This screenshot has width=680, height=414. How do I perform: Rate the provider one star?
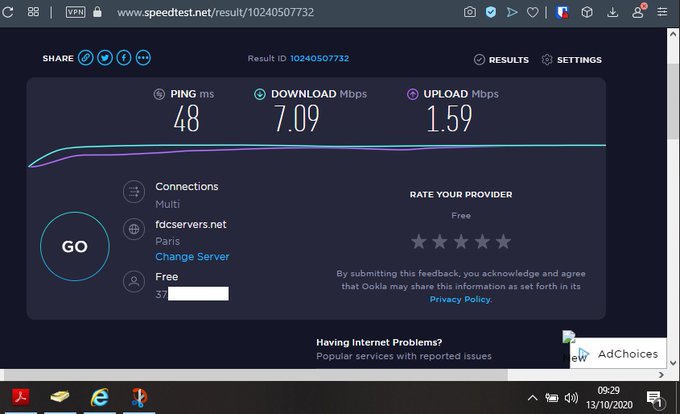click(x=419, y=241)
